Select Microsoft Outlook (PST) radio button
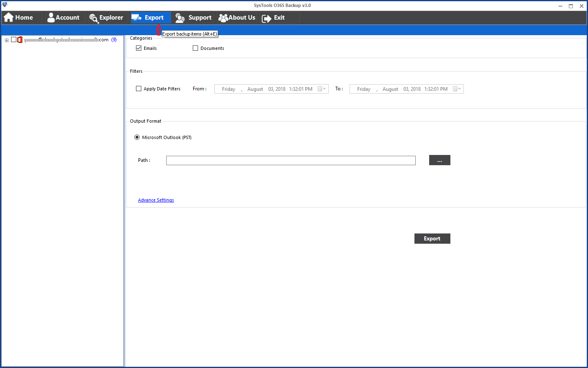 (x=137, y=137)
